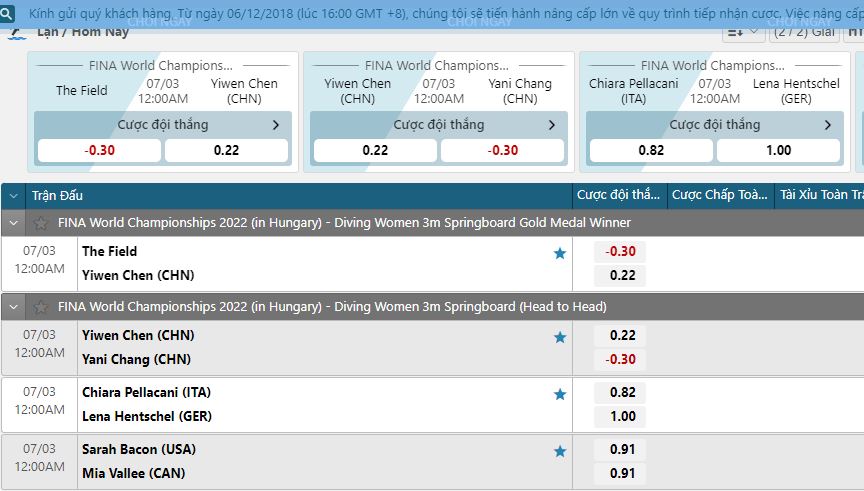Open Cược đội thắng in The Field card
864x491 pixels.
[163, 125]
